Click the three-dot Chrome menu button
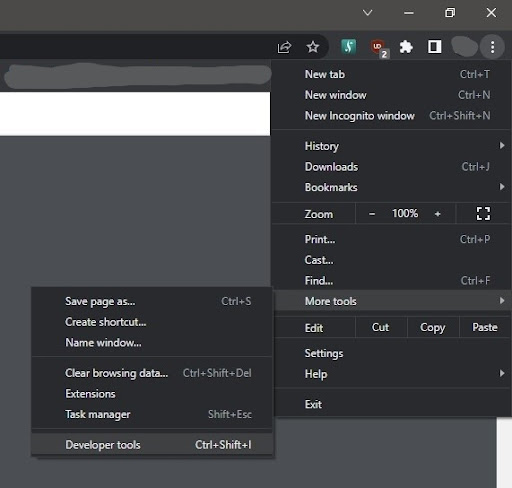Screen dimensions: 512x488 [x=492, y=47]
